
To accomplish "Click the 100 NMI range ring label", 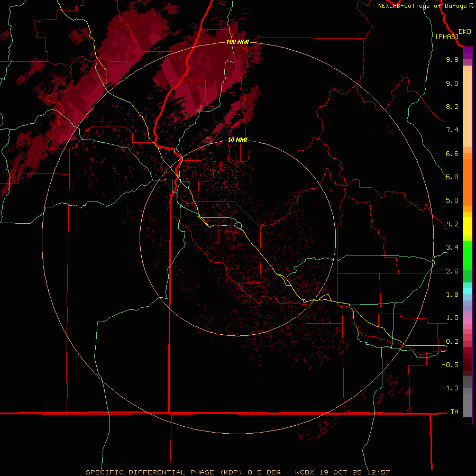I will point(237,42).
